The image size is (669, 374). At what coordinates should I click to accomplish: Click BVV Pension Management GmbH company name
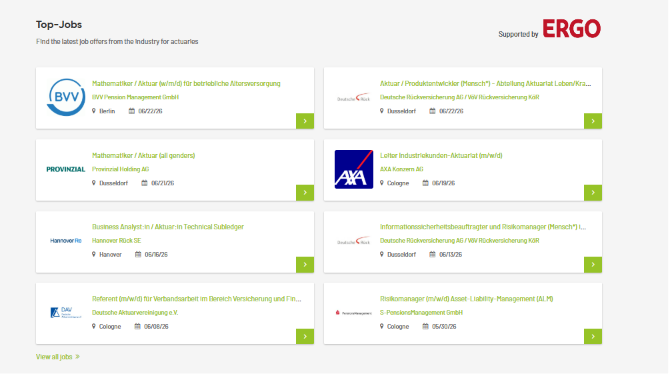tap(135, 97)
